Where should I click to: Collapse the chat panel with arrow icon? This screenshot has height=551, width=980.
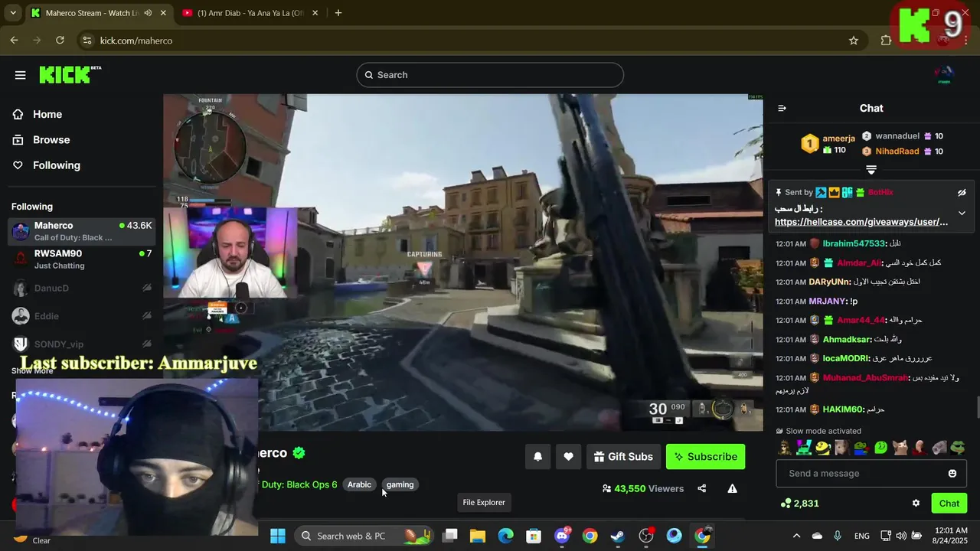[782, 109]
